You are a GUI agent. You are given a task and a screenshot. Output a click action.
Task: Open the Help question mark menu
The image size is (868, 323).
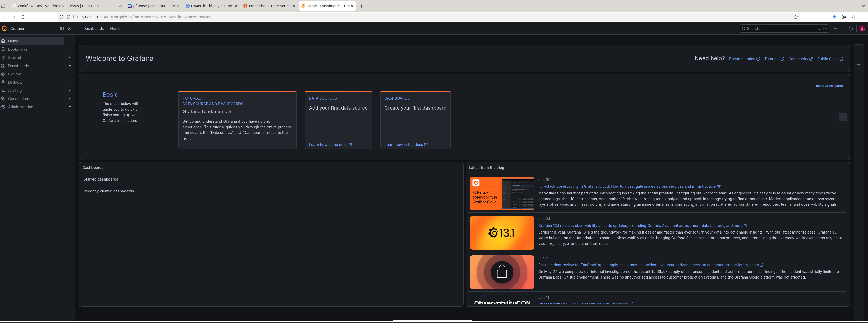tap(851, 29)
